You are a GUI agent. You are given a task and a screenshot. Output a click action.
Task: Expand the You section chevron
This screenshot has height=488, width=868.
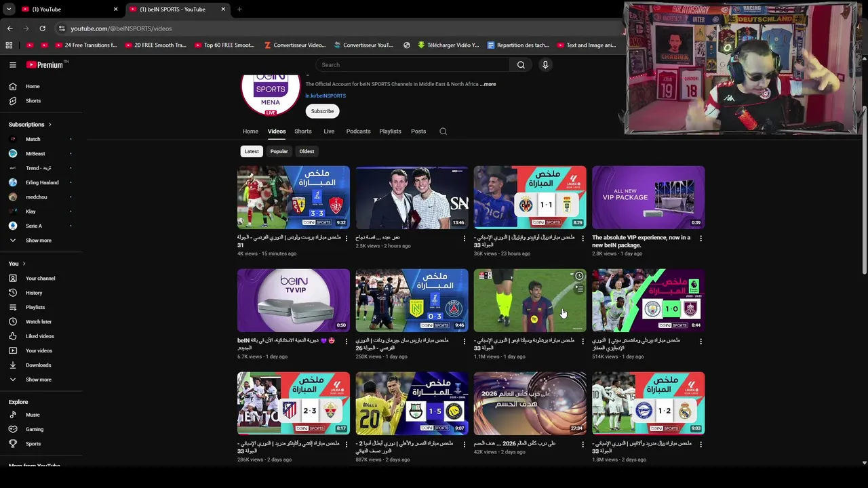[x=24, y=264]
